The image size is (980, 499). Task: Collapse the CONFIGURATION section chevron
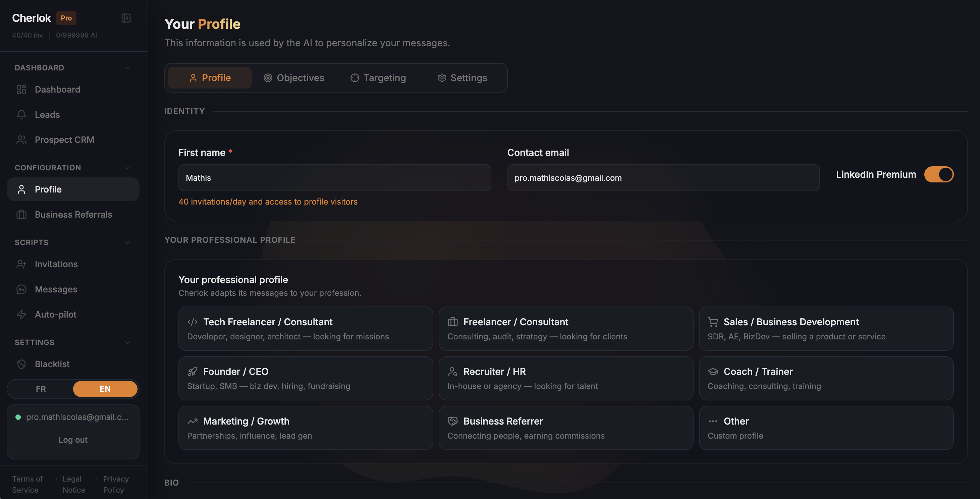[127, 168]
